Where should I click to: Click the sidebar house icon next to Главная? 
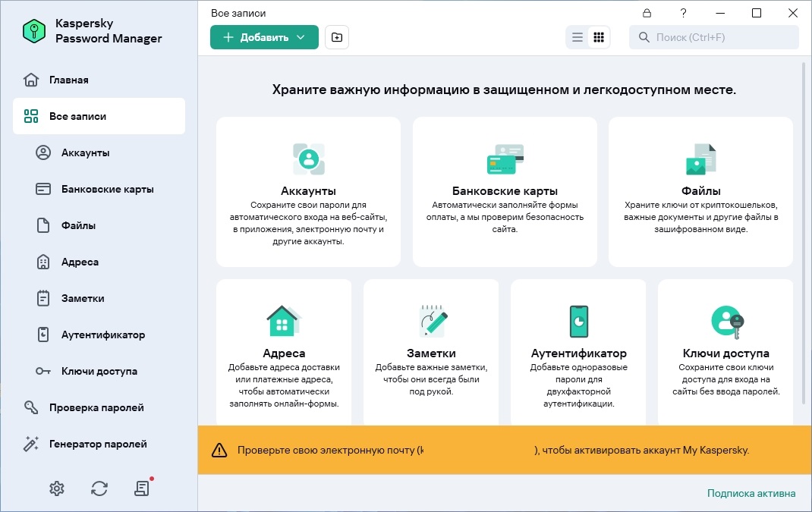click(31, 80)
